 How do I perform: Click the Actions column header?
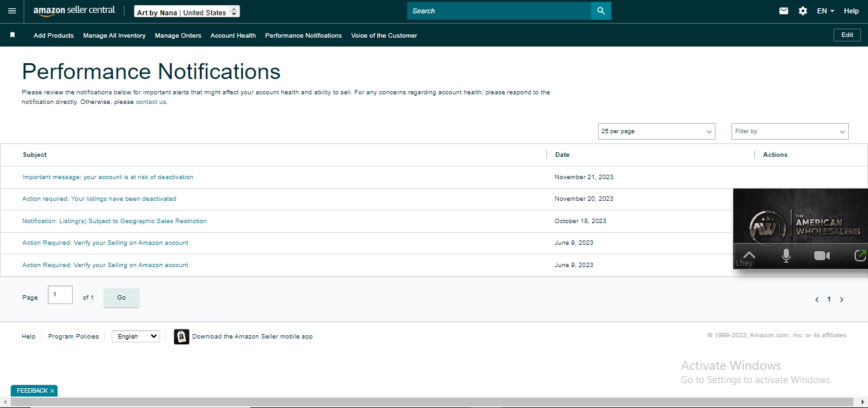tap(775, 155)
